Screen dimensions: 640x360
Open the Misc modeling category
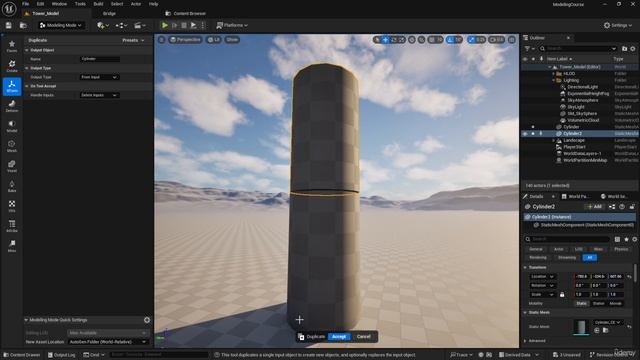(12, 246)
